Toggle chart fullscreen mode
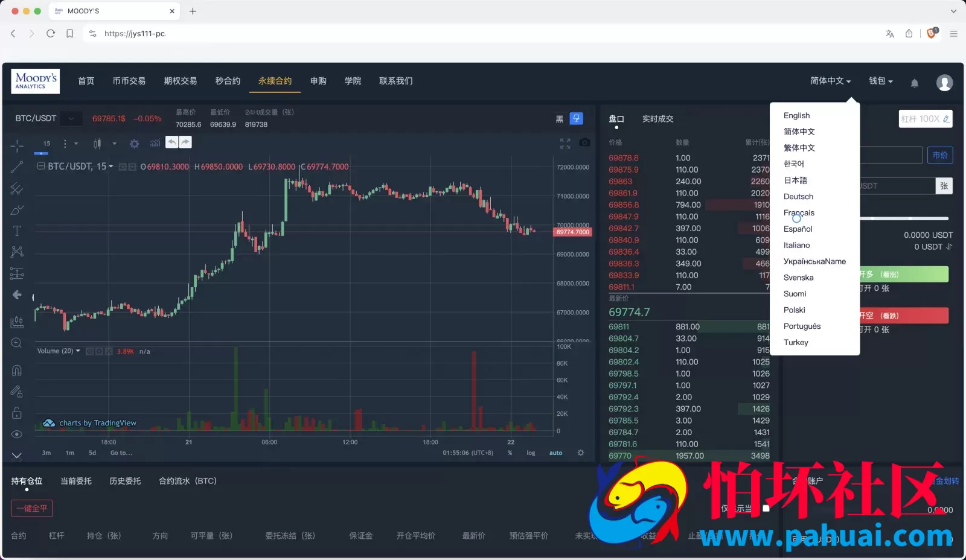 (565, 143)
